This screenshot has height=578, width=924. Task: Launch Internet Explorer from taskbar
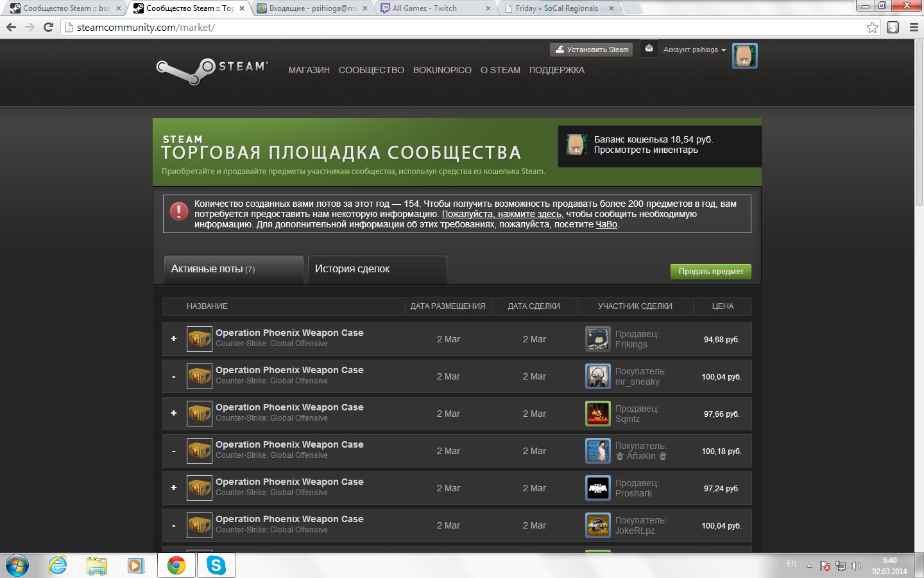58,565
